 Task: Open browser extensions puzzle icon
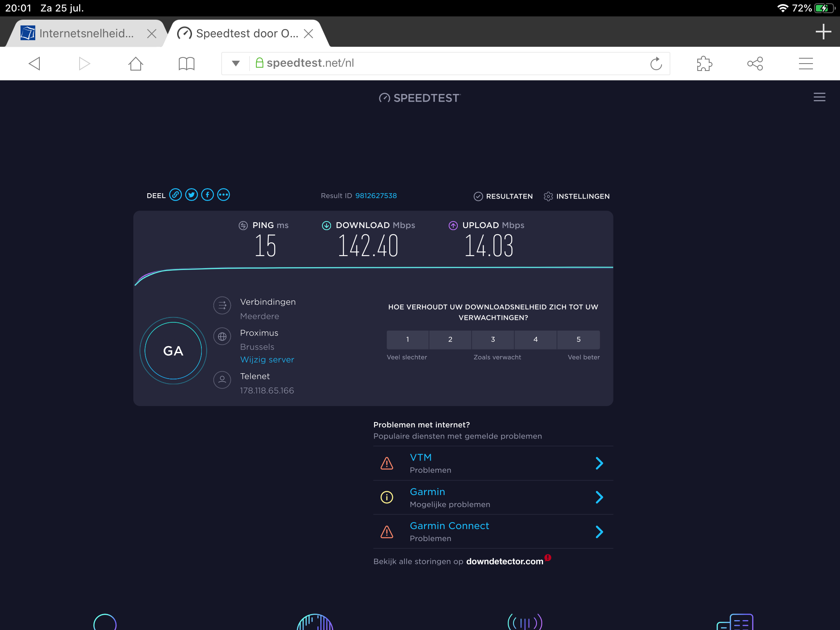point(704,64)
